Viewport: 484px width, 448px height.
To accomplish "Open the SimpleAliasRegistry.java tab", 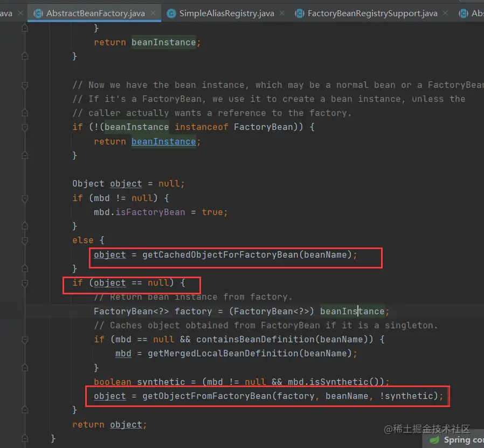I will tap(226, 13).
